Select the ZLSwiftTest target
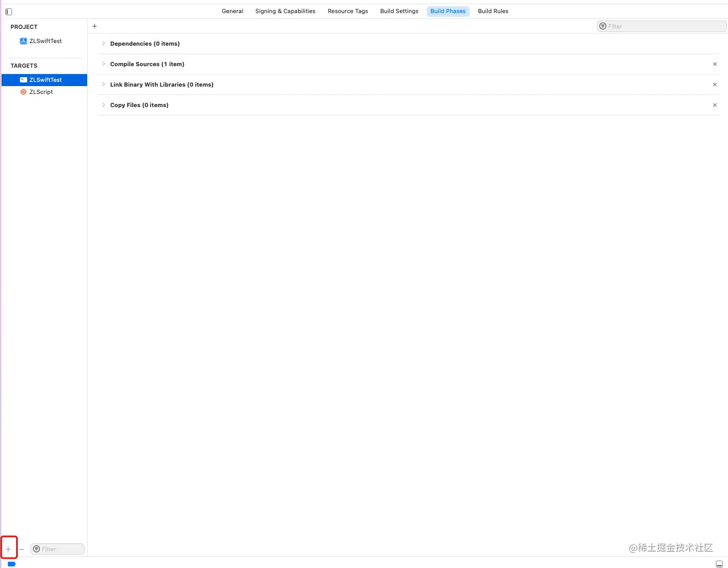Screen dimensions: 728x568 [x=45, y=80]
